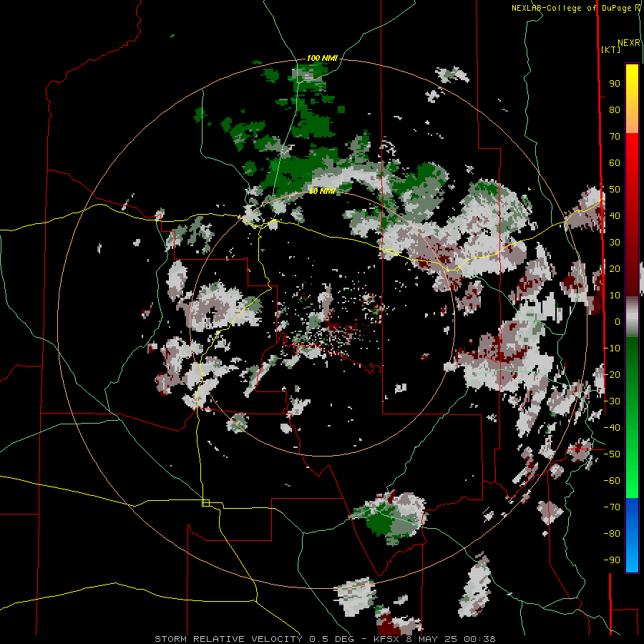Click the -10 value on velocity scale

pos(612,348)
